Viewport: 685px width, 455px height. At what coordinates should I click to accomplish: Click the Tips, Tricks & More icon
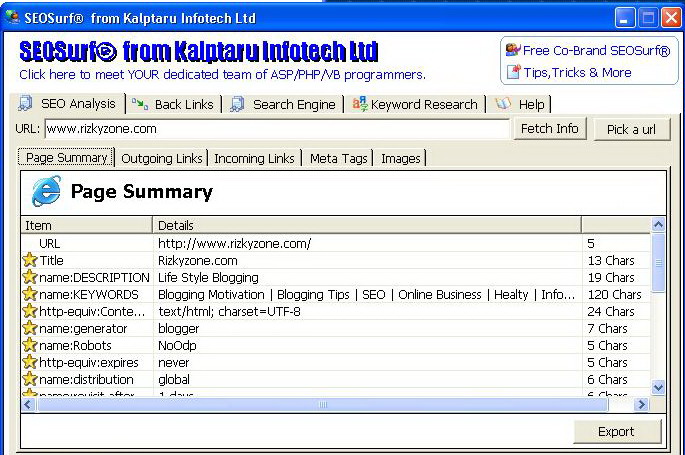coord(514,72)
